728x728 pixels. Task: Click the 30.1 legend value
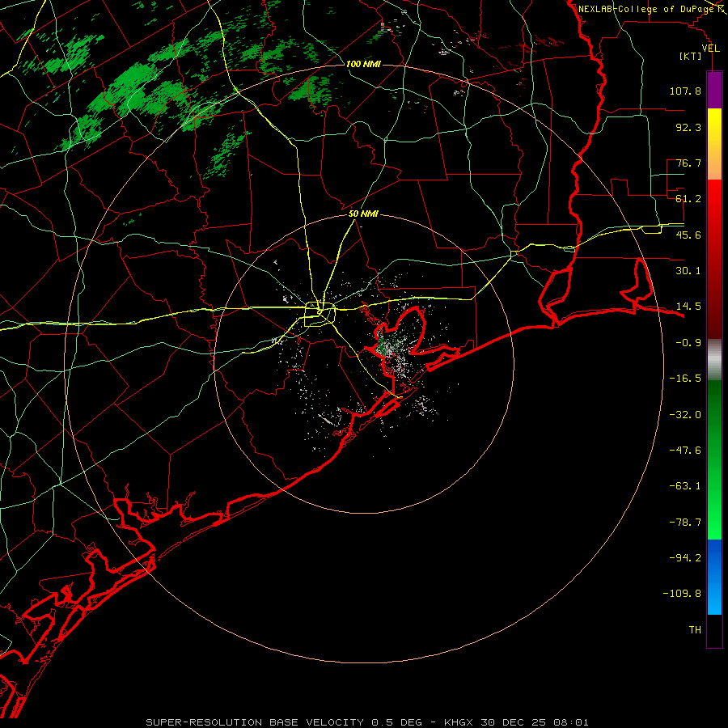click(688, 271)
